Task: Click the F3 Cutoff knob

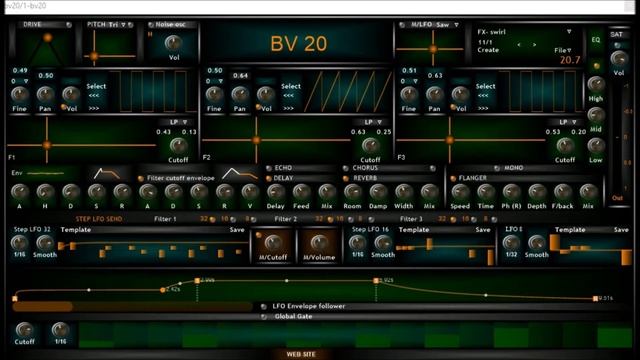Action: coord(565,145)
